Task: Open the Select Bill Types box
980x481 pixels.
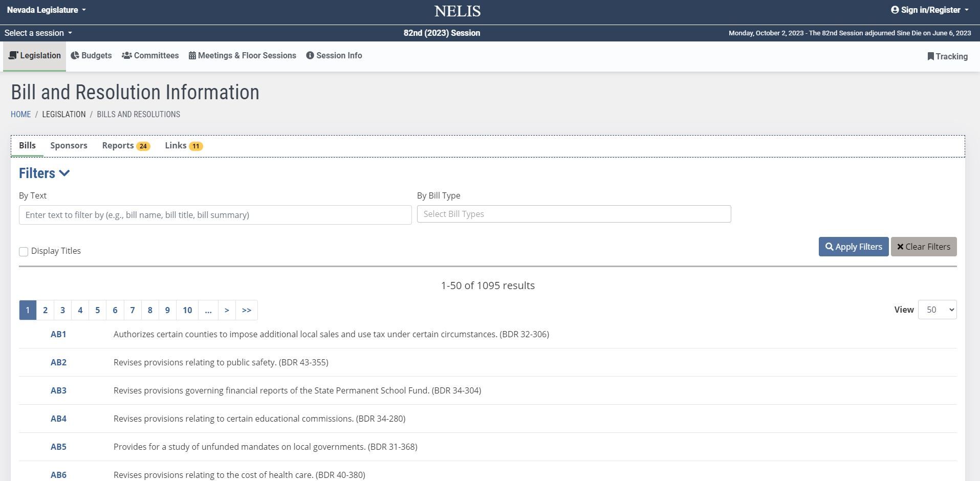Action: click(x=574, y=214)
